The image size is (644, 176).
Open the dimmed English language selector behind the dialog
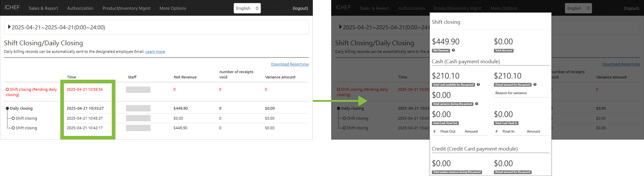pos(578,8)
